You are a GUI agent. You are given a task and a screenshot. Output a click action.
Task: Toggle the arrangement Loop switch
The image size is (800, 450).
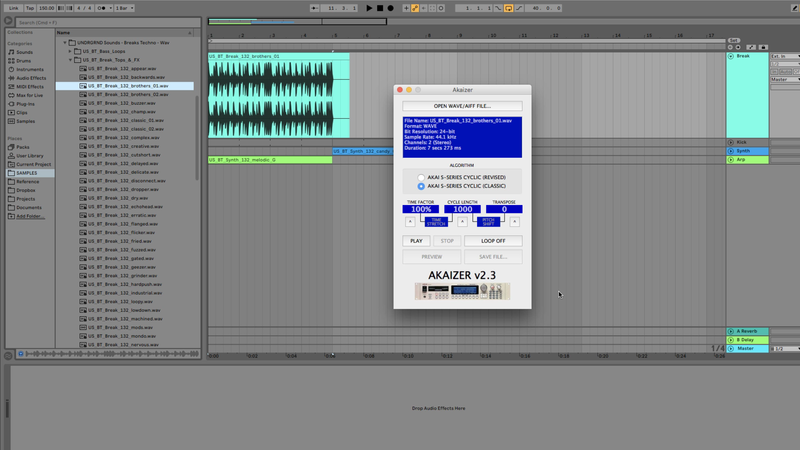tap(508, 8)
